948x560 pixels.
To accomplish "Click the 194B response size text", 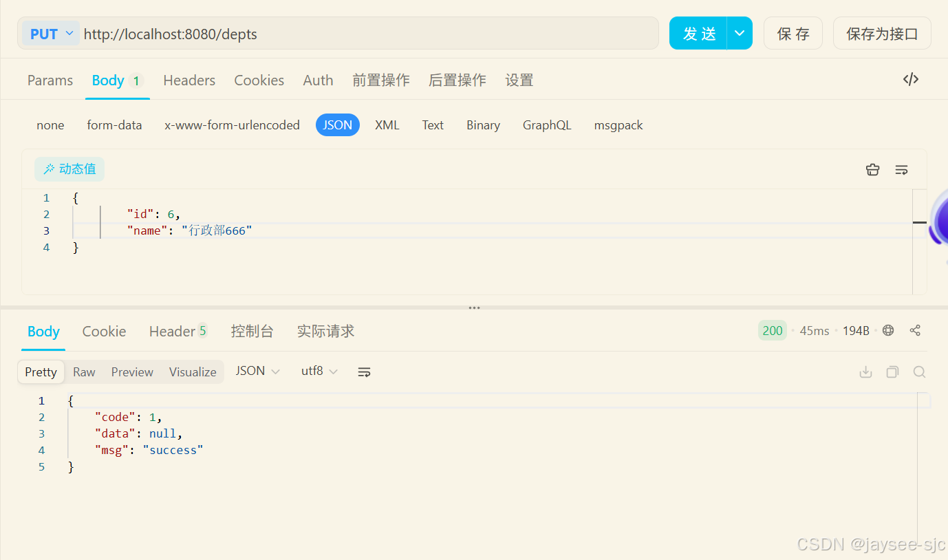I will pyautogui.click(x=857, y=331).
